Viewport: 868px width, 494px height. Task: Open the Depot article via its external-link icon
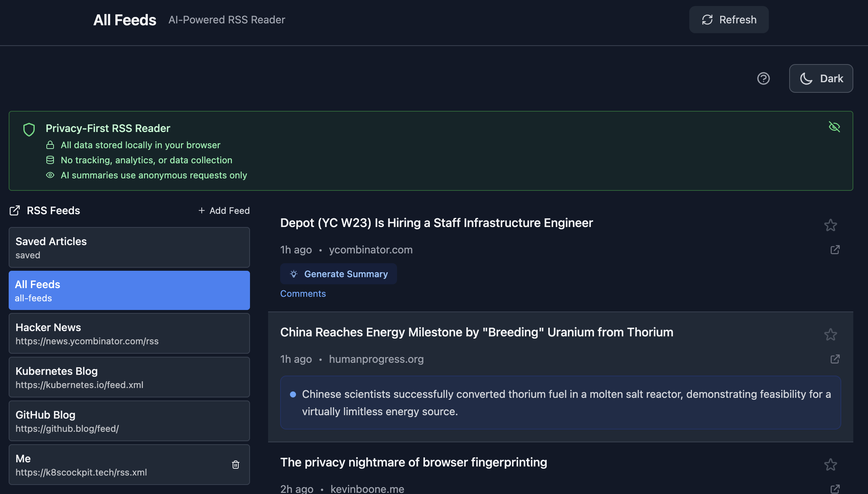click(835, 250)
